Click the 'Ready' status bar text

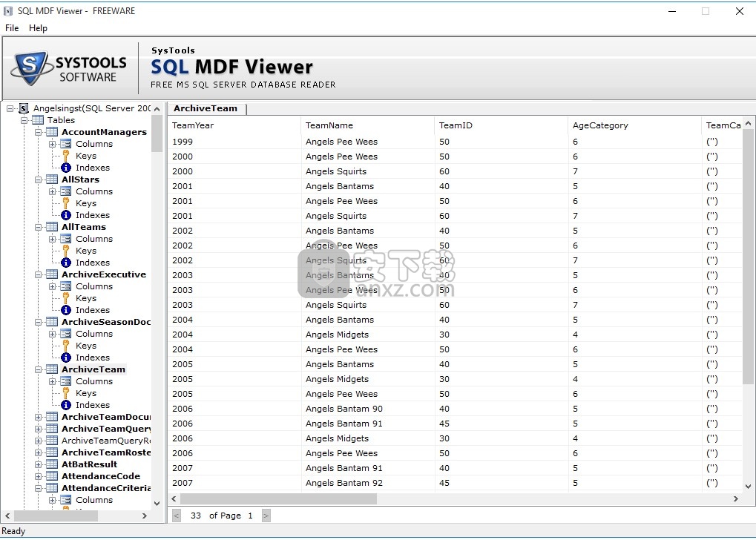pyautogui.click(x=13, y=531)
